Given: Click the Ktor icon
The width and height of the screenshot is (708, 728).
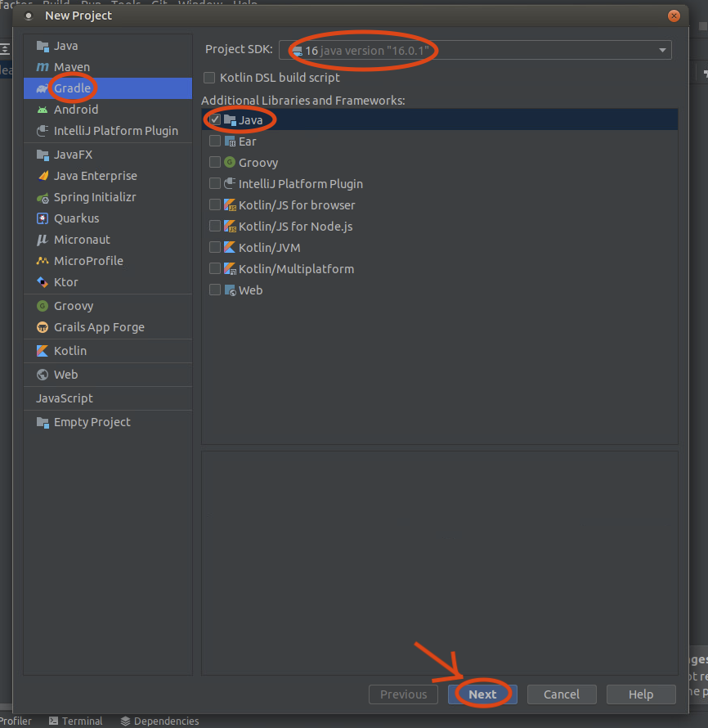Looking at the screenshot, I should pyautogui.click(x=43, y=282).
